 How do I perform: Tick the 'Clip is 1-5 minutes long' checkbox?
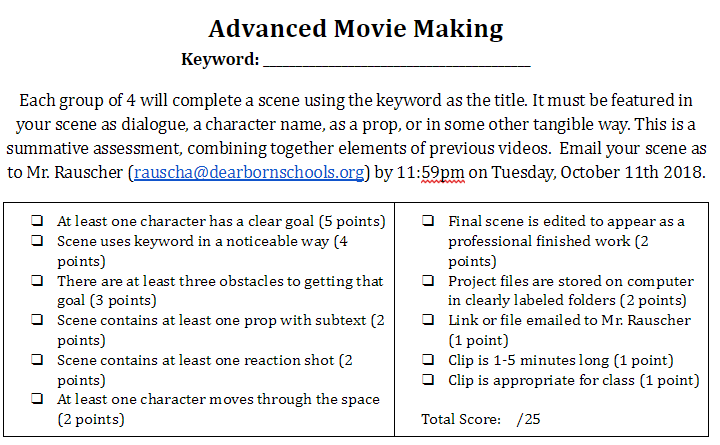428,360
